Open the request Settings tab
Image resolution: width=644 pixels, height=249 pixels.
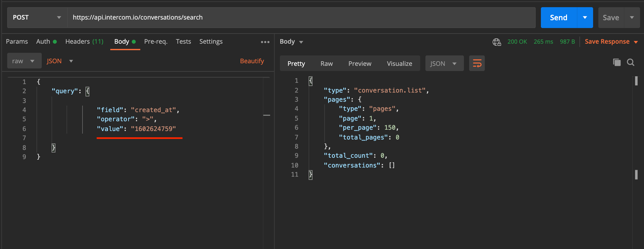pos(211,41)
